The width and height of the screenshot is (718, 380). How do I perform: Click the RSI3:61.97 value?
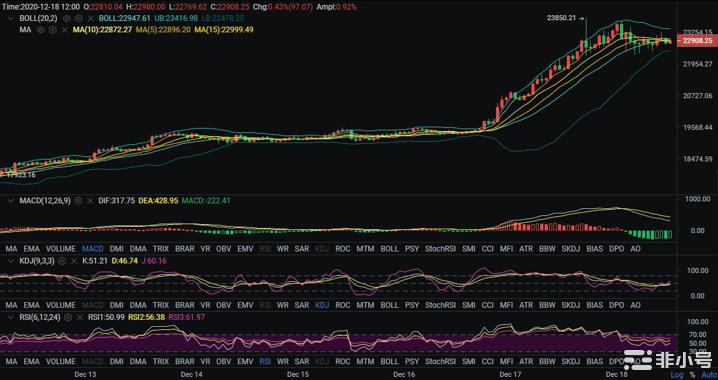pyautogui.click(x=186, y=317)
